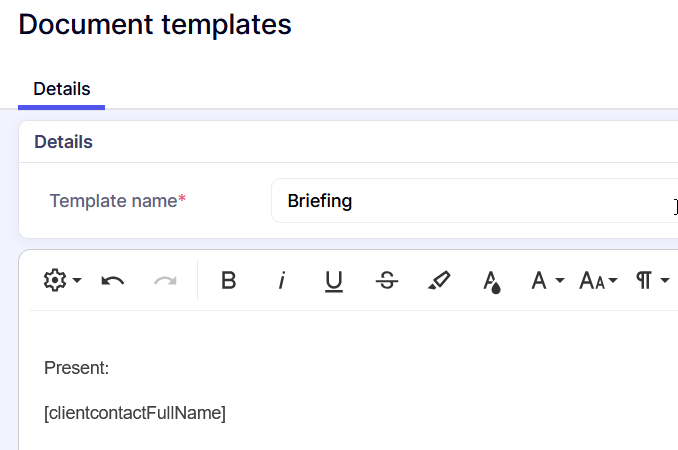678x450 pixels.
Task: Expand the font size dropdown
Action: click(599, 281)
